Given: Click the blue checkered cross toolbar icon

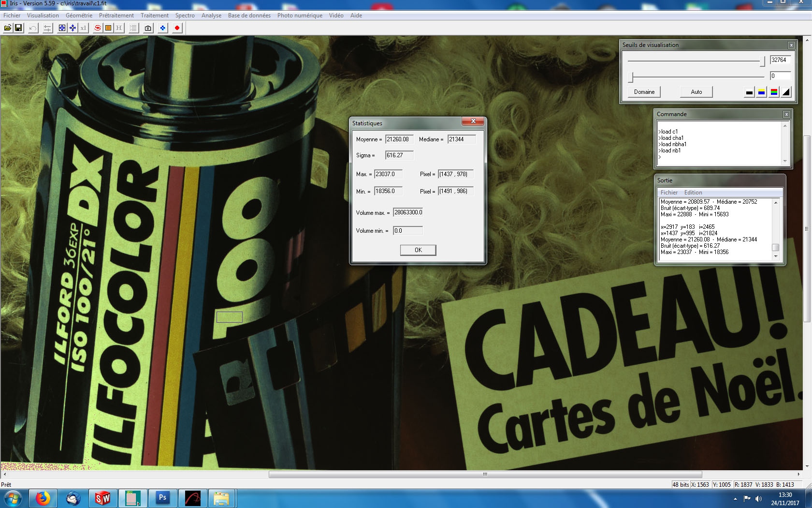Looking at the screenshot, I should 162,28.
